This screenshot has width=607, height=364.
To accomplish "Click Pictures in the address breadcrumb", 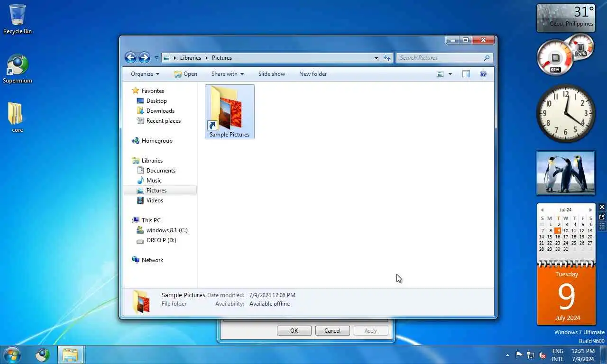I will (x=222, y=58).
